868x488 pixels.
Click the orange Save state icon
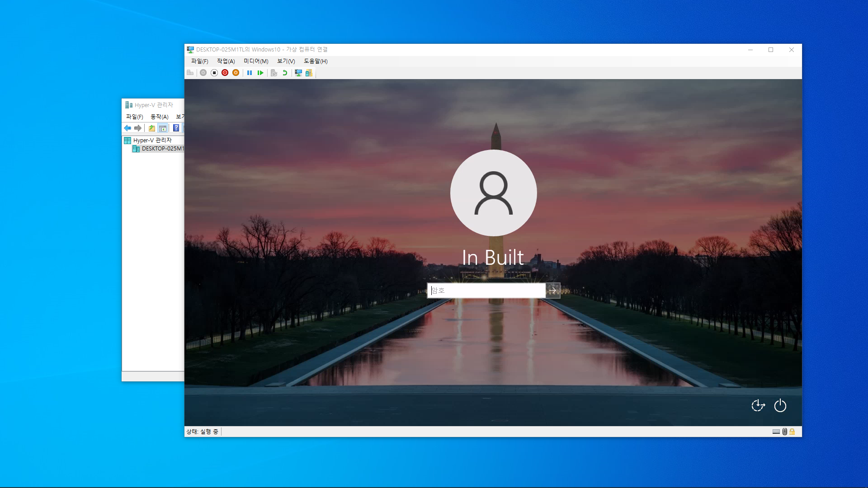[236, 73]
